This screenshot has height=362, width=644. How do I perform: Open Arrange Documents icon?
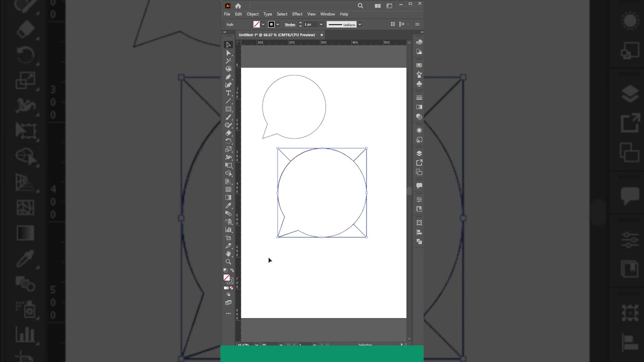coord(377,6)
